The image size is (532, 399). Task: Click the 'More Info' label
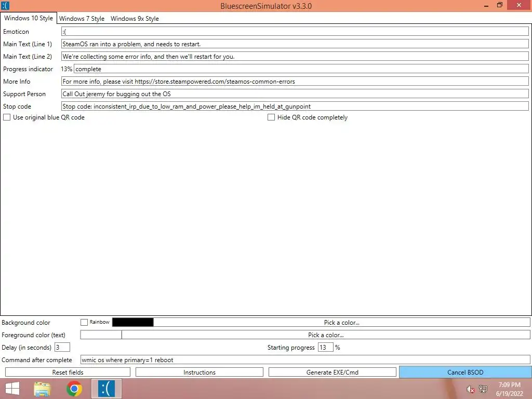click(x=17, y=82)
